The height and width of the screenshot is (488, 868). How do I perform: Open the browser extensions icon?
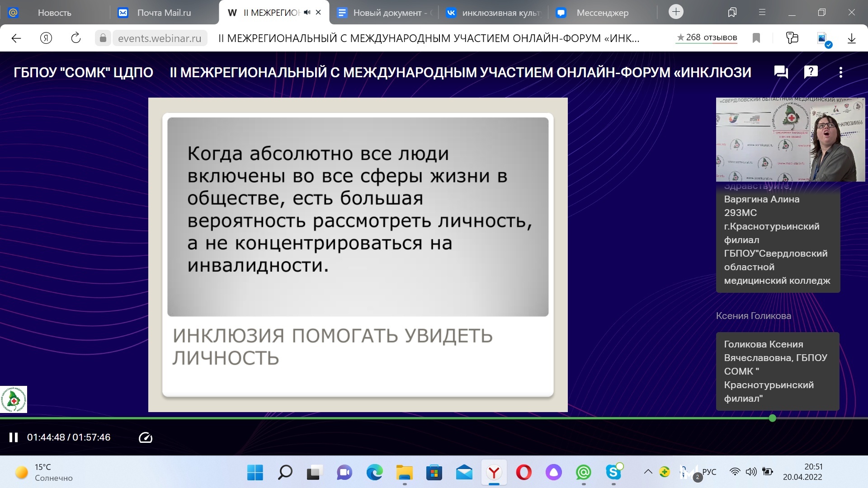click(x=792, y=38)
